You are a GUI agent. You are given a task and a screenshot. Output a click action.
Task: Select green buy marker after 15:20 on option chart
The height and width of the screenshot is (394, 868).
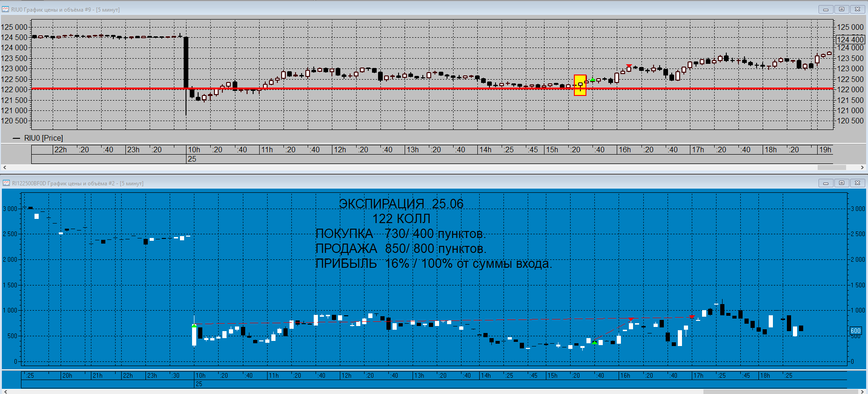(x=594, y=343)
